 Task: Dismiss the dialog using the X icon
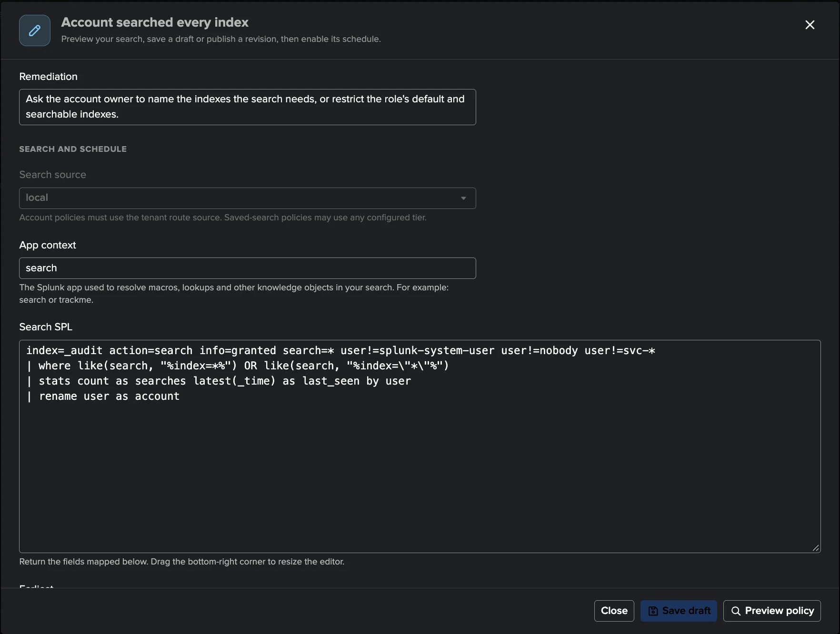(810, 25)
